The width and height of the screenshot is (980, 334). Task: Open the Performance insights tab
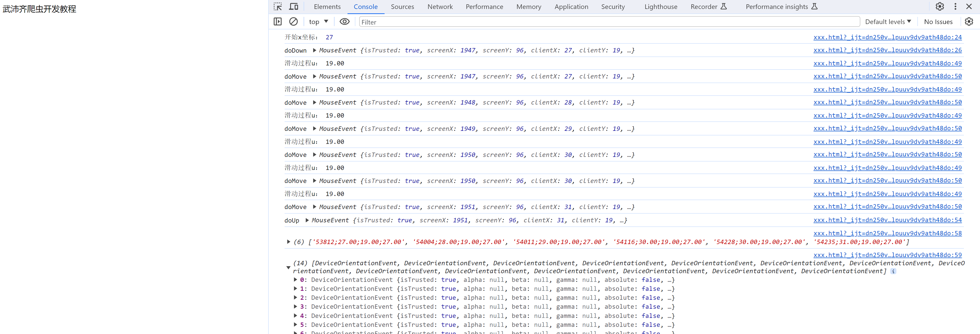[x=781, y=6]
